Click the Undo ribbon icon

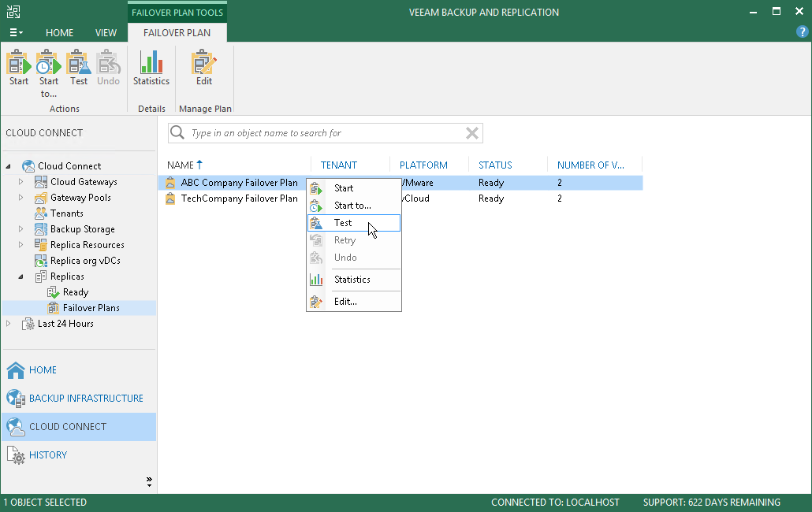click(x=108, y=67)
